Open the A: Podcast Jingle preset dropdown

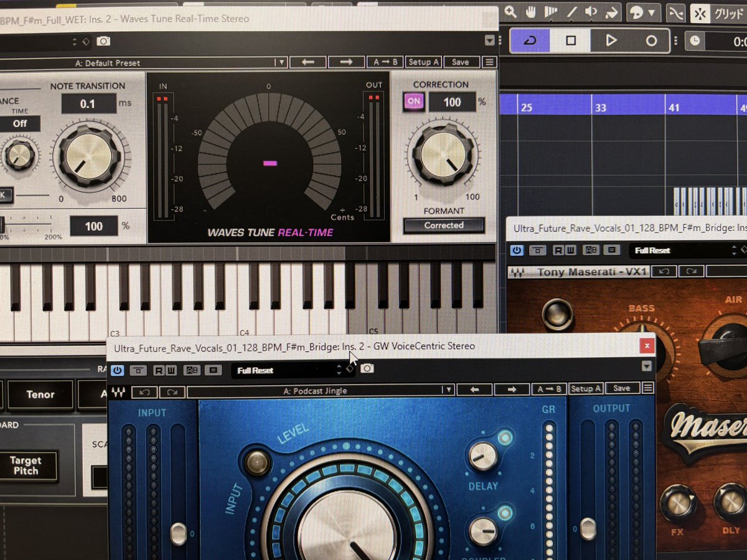click(x=320, y=390)
